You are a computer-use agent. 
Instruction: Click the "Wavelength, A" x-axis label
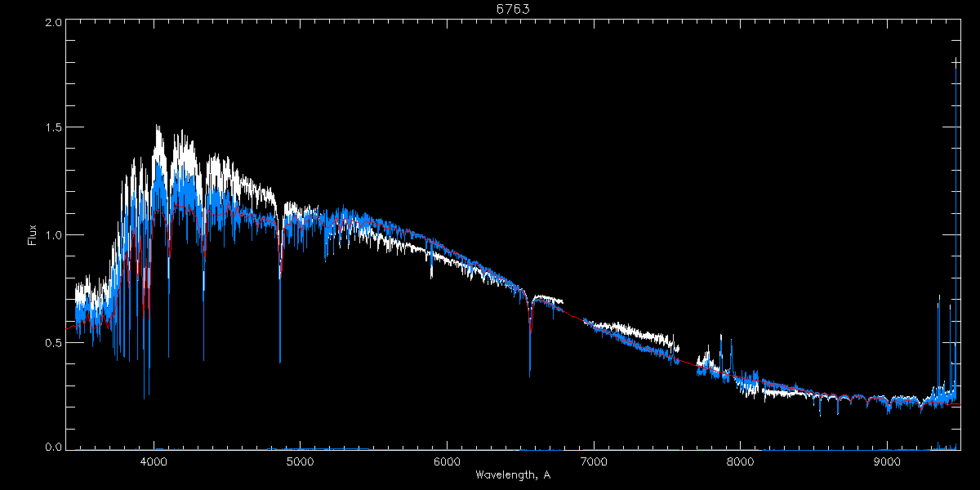click(513, 474)
